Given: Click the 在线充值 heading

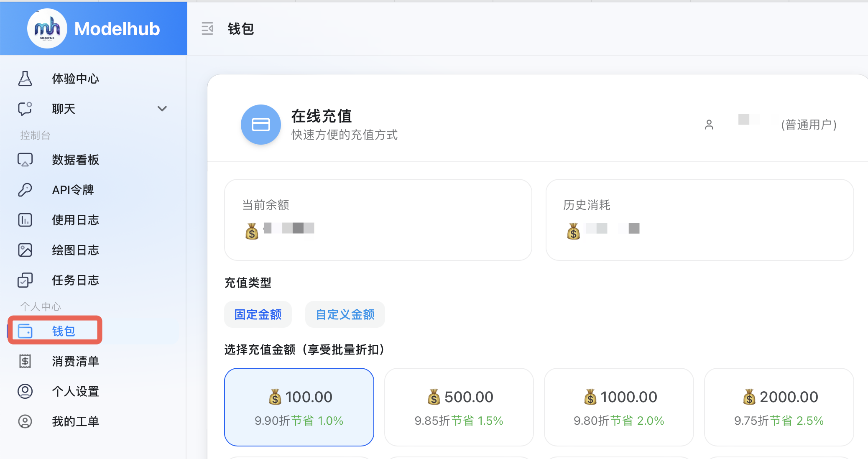Looking at the screenshot, I should pos(322,116).
